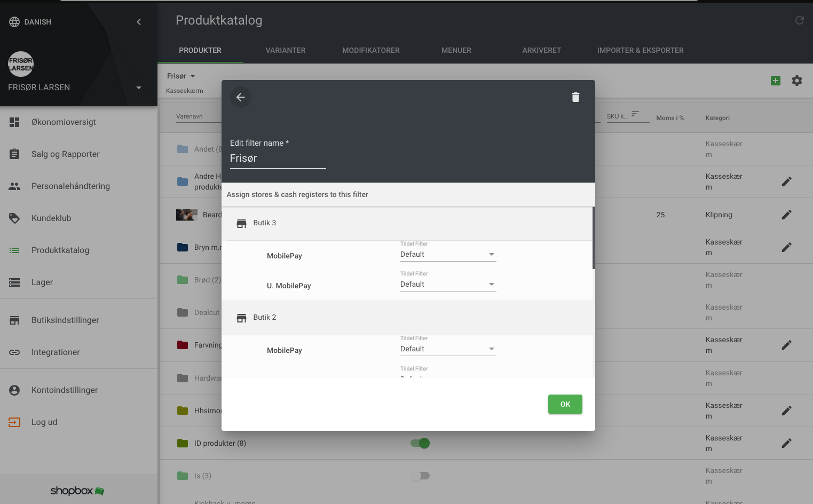Expand the Butik 2 MobilePay filter dropdown
This screenshot has width=813, height=504.
coord(448,349)
